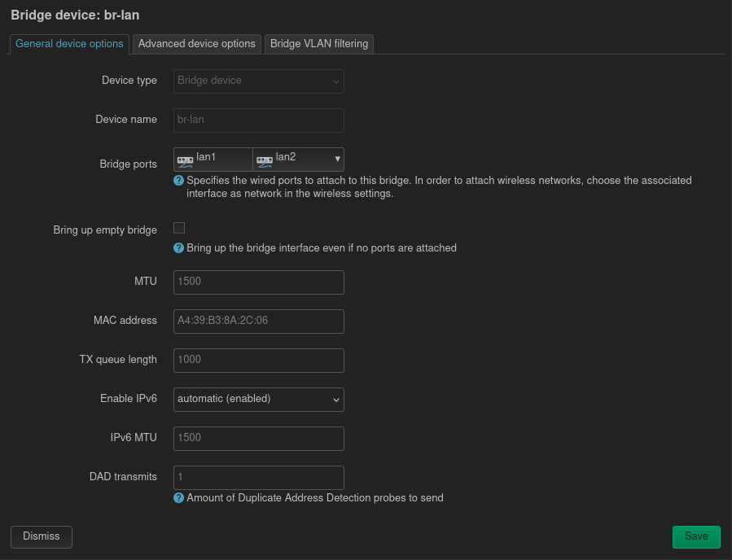Focus the MTU input field
732x560 pixels.
tap(259, 282)
